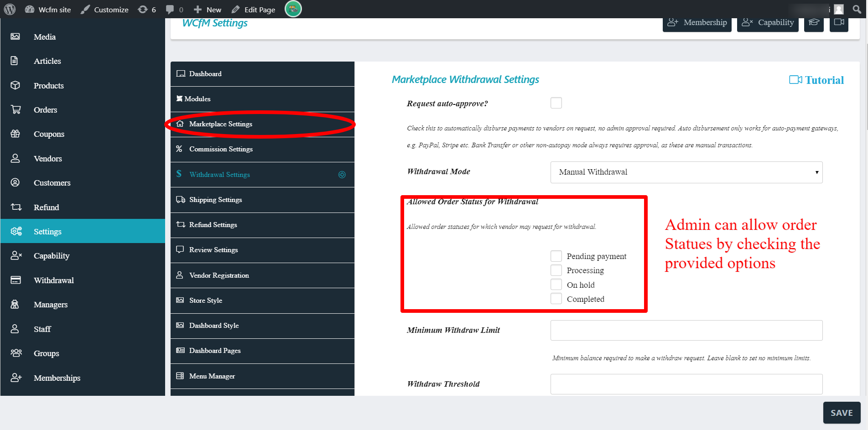Image resolution: width=868 pixels, height=430 pixels.
Task: Click the Membership button at top
Action: click(x=697, y=23)
